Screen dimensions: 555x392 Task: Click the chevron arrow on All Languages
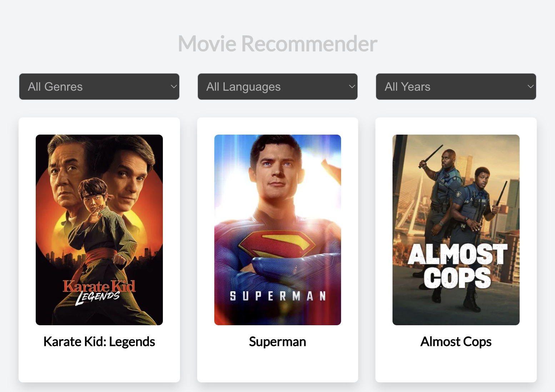[x=352, y=86]
